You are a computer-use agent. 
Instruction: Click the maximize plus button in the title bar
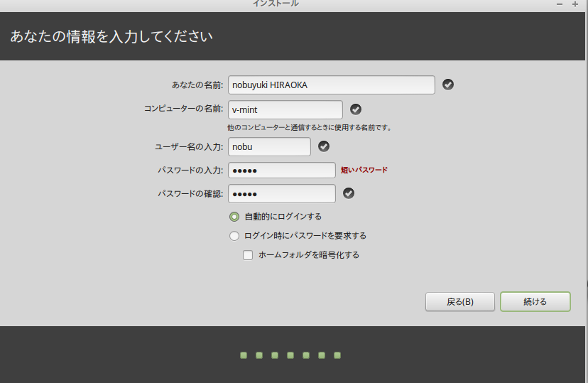click(x=575, y=4)
